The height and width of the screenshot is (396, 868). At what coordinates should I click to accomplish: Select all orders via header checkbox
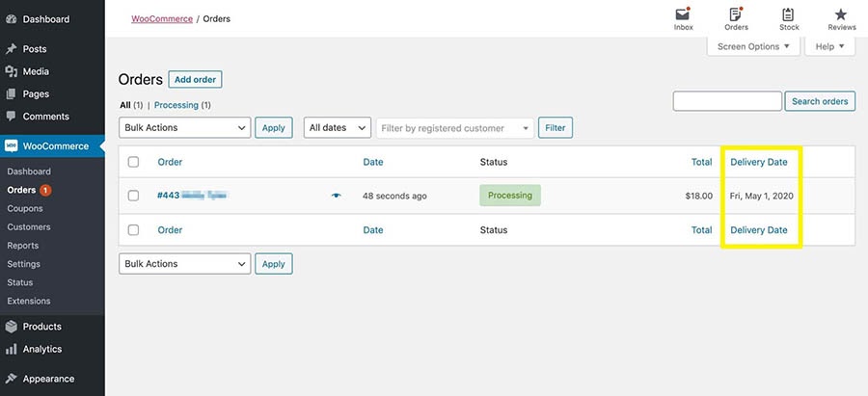click(133, 162)
